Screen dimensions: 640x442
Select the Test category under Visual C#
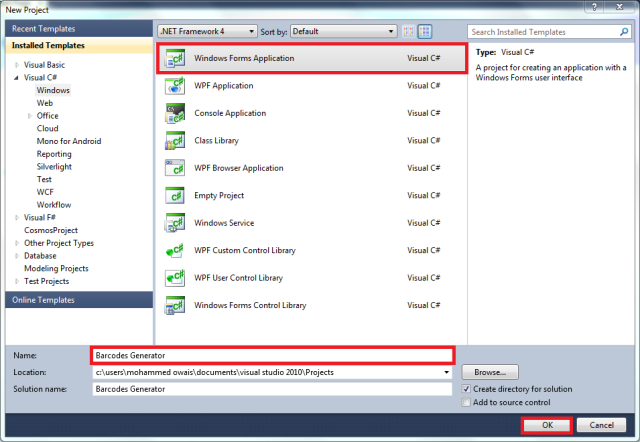[44, 179]
